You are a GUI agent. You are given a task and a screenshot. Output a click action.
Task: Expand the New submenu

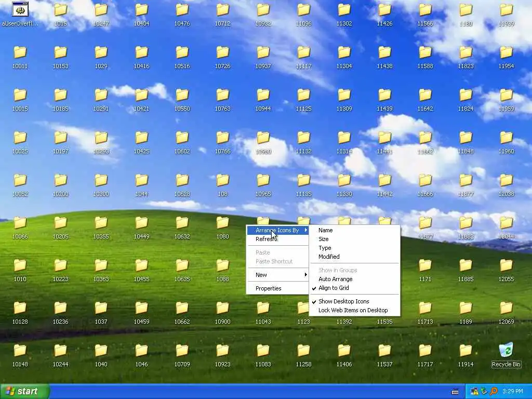[278, 275]
